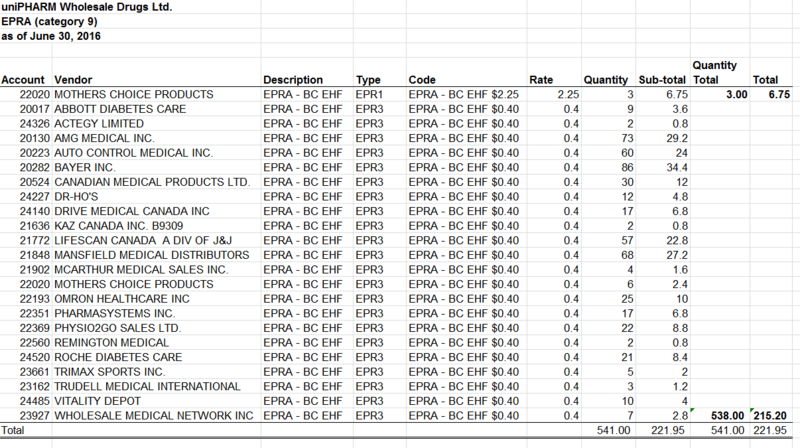Select the 'EPRA (category 9)' cell
Screen dimensions: 800x448
(49, 21)
